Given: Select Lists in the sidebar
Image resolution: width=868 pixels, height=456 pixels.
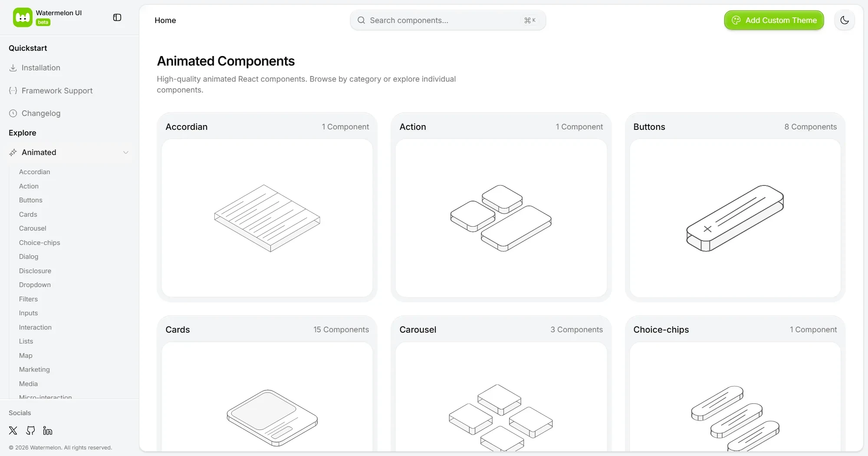Looking at the screenshot, I should [x=26, y=341].
